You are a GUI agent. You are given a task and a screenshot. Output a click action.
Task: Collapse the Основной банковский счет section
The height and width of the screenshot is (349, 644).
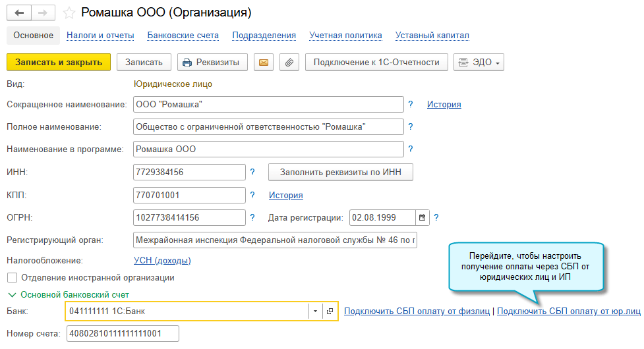(11, 294)
